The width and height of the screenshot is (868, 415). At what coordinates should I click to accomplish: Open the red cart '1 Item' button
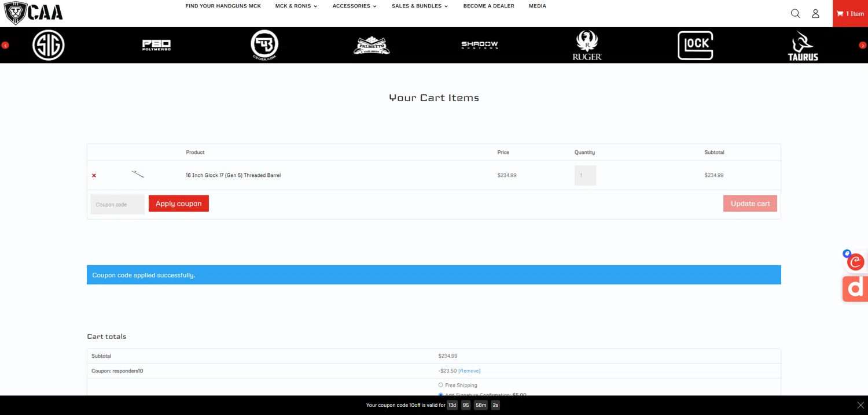pyautogui.click(x=850, y=13)
